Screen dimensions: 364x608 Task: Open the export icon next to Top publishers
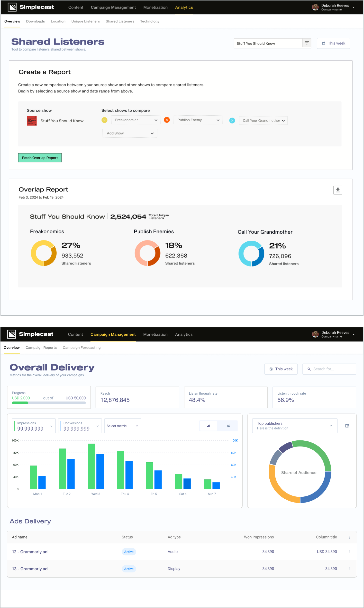pyautogui.click(x=347, y=426)
